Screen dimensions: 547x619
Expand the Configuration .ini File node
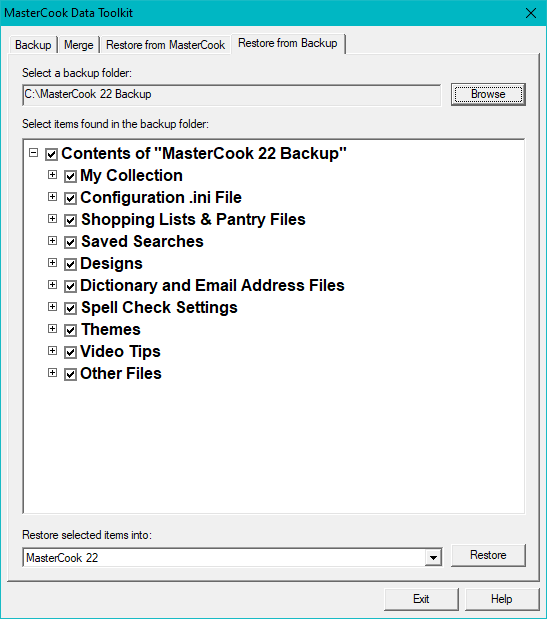pos(52,197)
